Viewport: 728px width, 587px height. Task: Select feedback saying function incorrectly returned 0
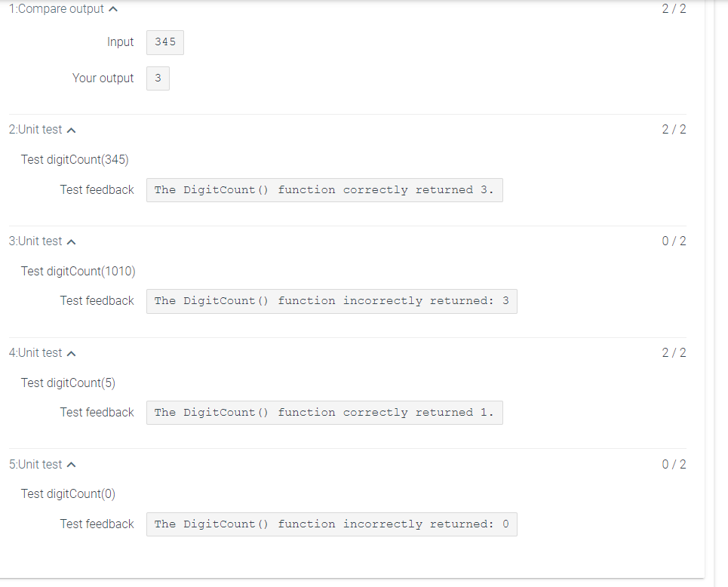pyautogui.click(x=332, y=524)
